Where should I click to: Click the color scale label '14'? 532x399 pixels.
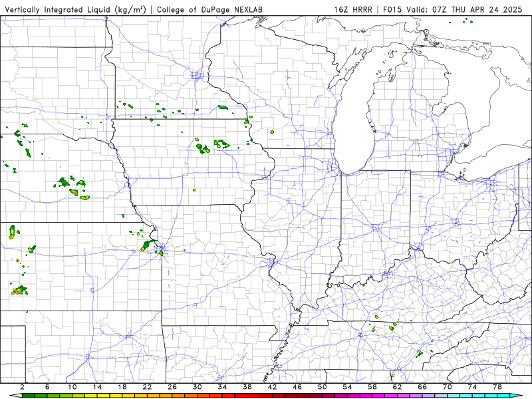pos(97,387)
